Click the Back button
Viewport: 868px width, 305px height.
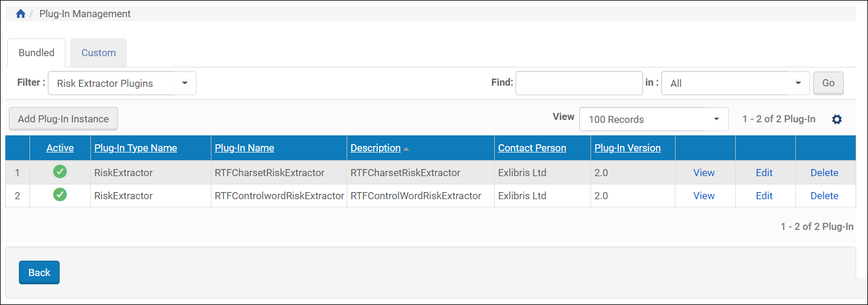39,272
